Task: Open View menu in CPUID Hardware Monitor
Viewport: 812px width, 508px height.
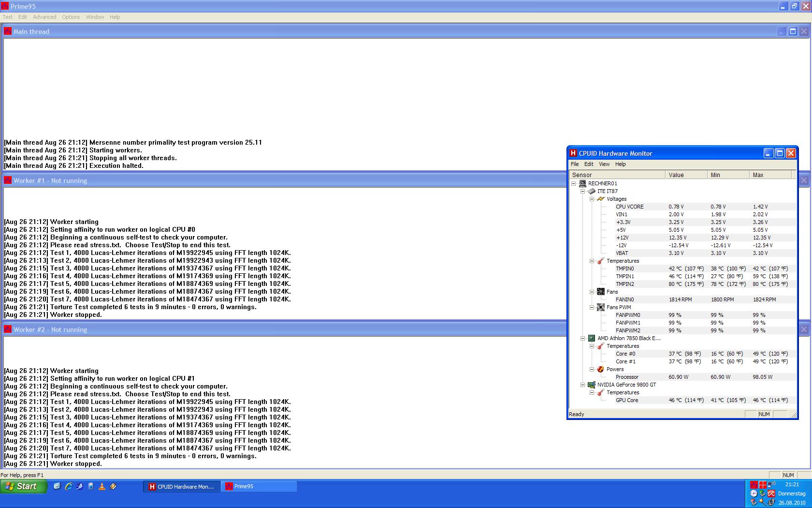Action: tap(604, 164)
